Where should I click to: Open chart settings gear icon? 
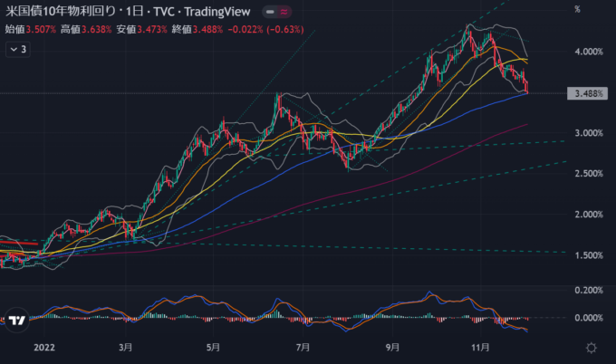click(592, 347)
